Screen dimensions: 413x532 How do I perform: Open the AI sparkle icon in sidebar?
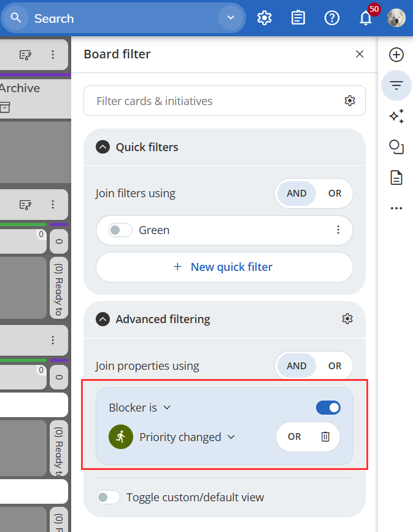[x=396, y=116]
